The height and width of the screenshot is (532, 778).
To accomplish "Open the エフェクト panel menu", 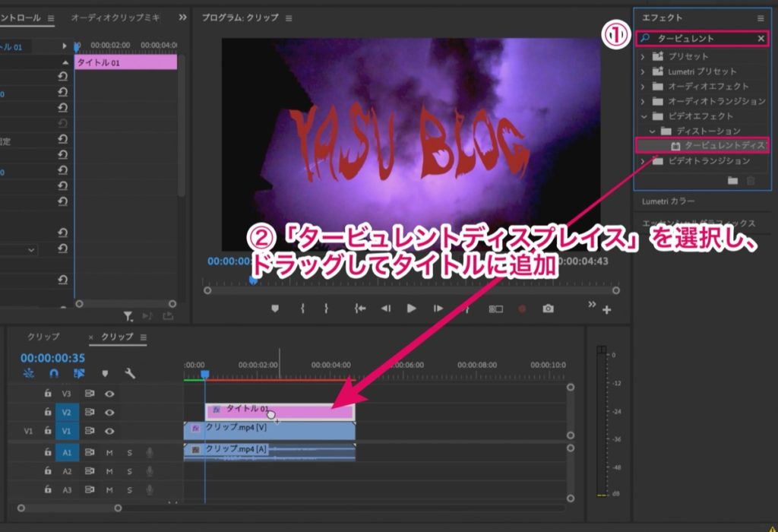I will (x=760, y=18).
